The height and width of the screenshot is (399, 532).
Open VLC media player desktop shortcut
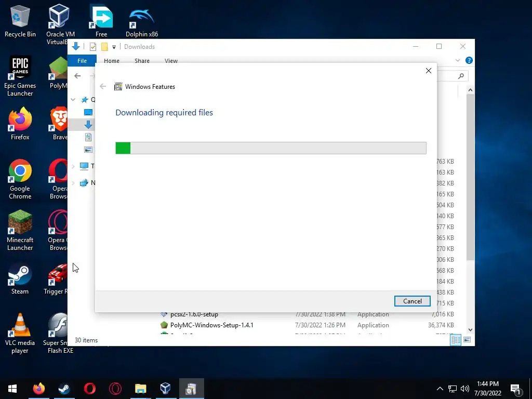tap(20, 334)
